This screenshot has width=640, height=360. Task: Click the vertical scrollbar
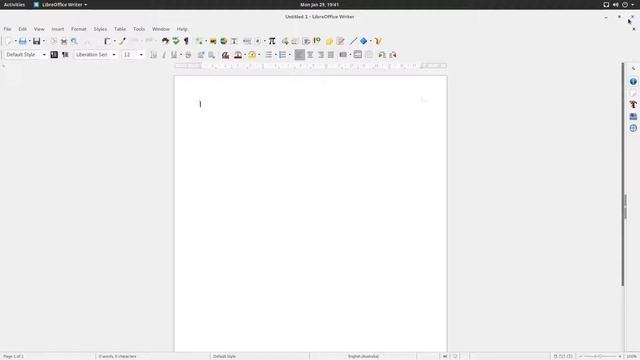[623, 175]
